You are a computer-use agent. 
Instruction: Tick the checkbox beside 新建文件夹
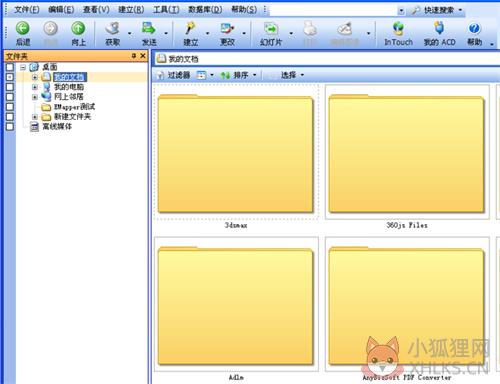pos(10,117)
